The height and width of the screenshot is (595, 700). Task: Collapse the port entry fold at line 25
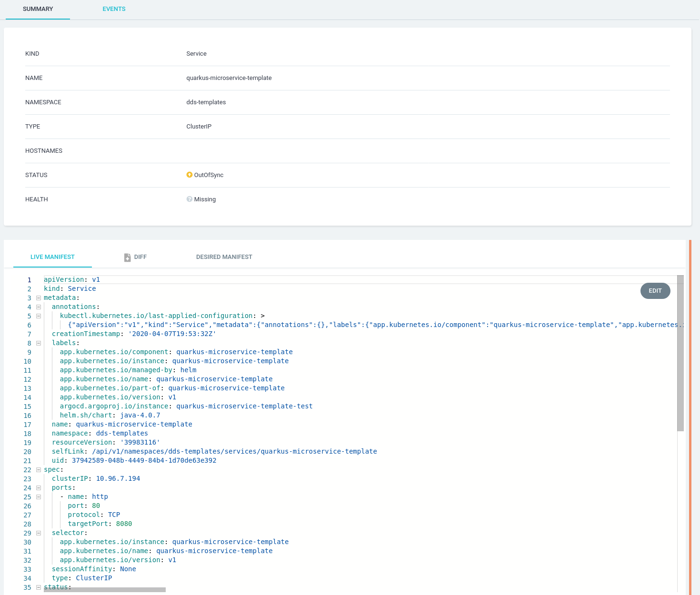pos(39,497)
